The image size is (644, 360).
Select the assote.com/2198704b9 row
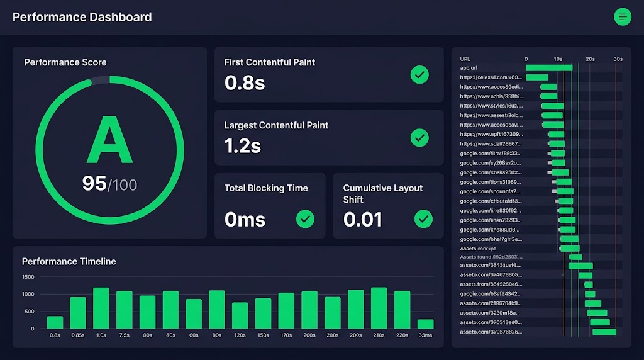coord(541,303)
